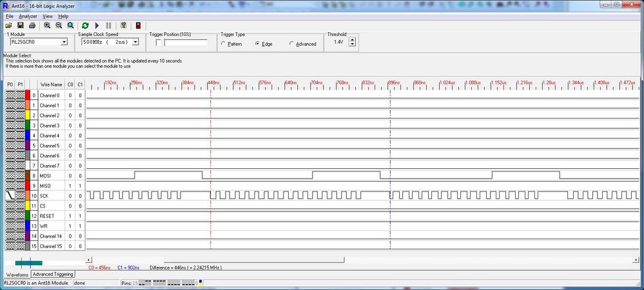Toggle the Trigger Position checkbox
The image size is (644, 290).
point(159,43)
